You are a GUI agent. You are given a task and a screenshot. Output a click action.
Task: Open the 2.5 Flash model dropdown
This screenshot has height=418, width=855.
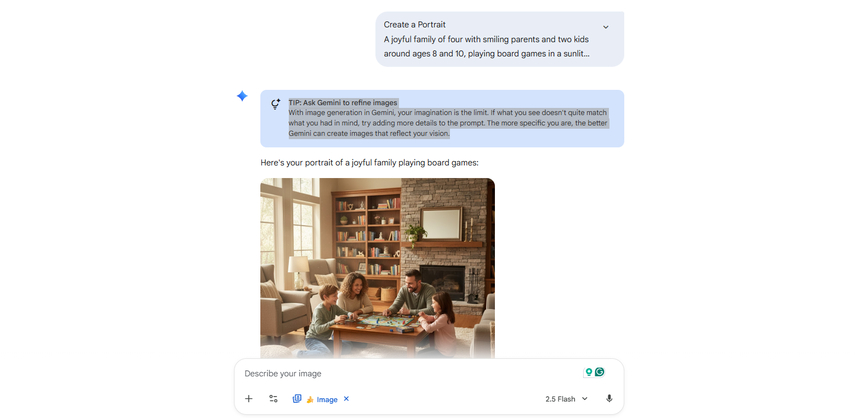[567, 399]
